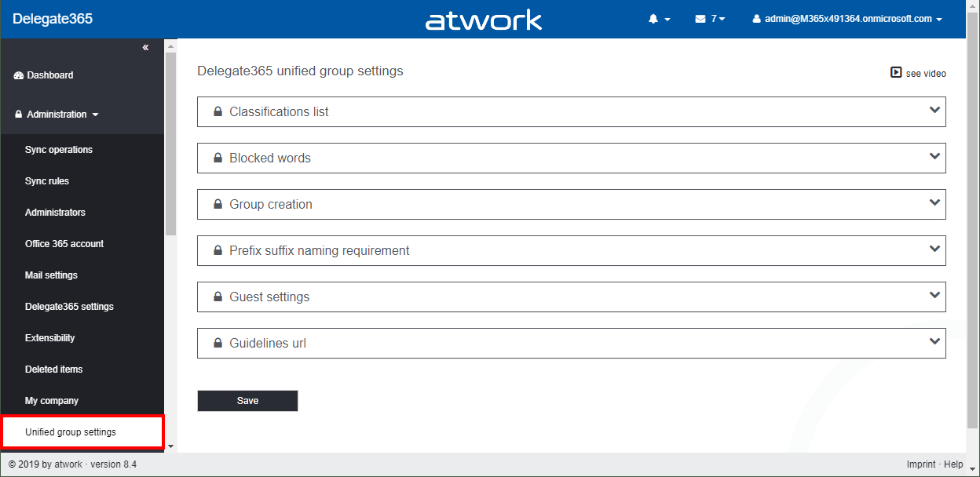
Task: Click the sidebar scrollbar up arrow
Action: [x=170, y=45]
